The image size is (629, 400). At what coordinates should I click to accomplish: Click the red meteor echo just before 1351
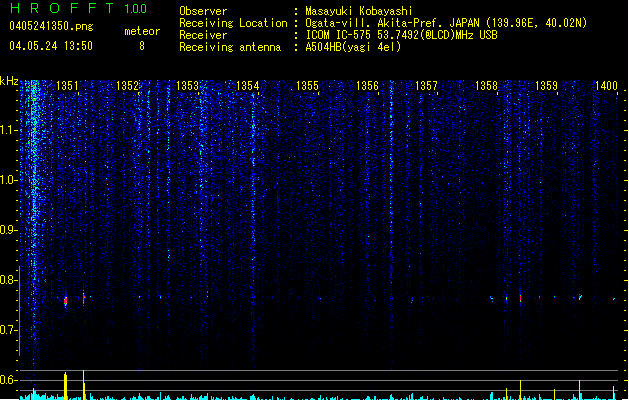(66, 302)
